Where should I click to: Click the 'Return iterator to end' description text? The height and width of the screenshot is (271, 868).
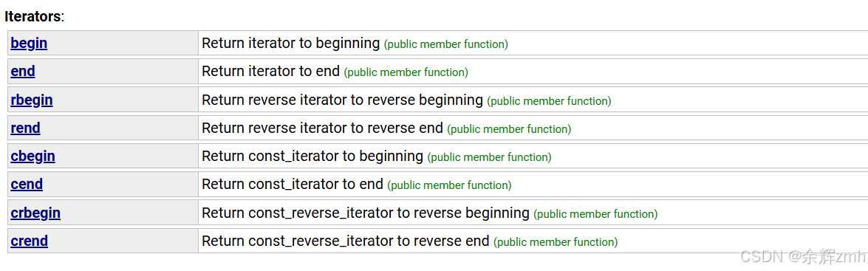tap(270, 72)
